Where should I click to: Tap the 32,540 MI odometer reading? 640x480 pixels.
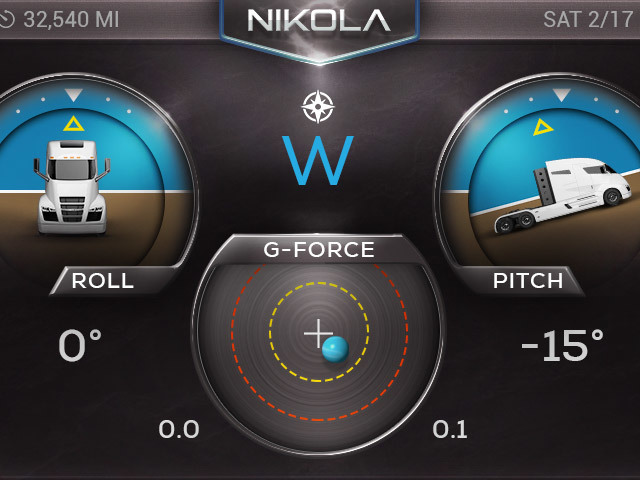71,20
